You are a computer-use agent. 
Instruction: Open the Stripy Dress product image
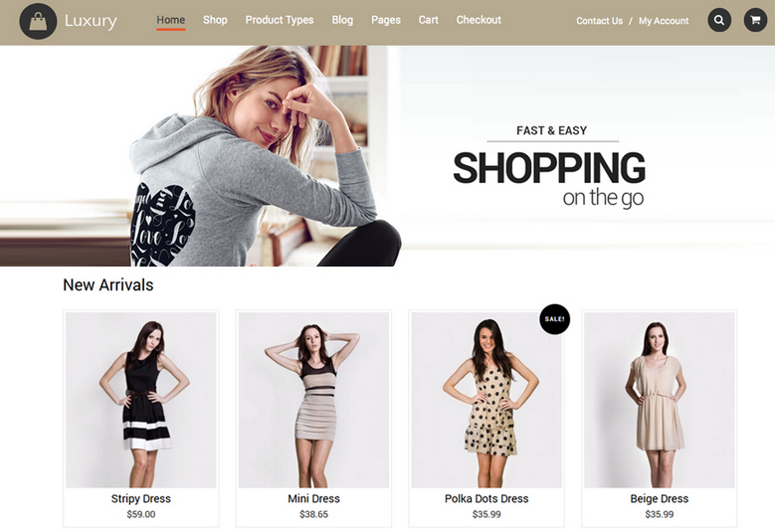(141, 400)
